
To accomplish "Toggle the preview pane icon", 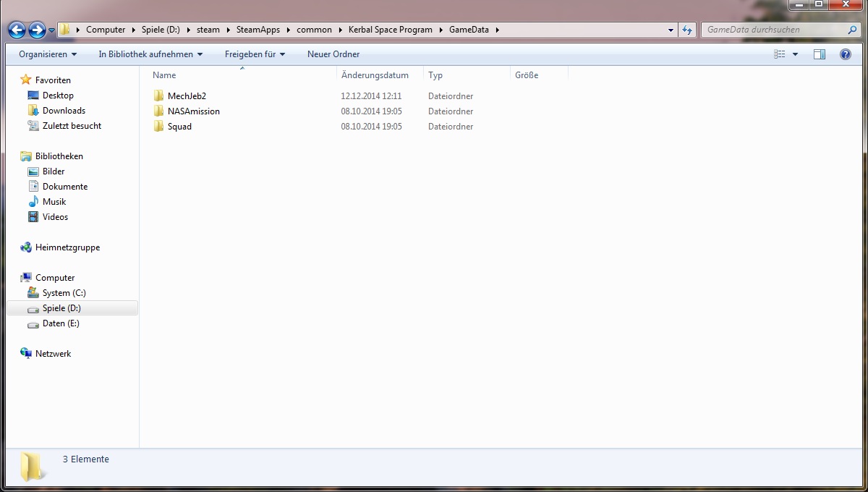I will coord(820,54).
